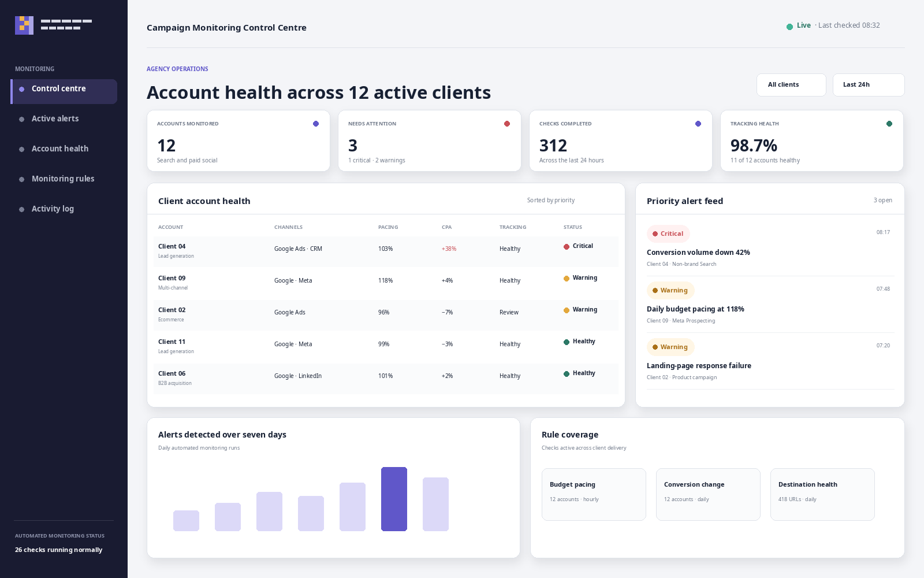
Task: Click the Warning status dot for Client 02
Action: click(x=567, y=310)
